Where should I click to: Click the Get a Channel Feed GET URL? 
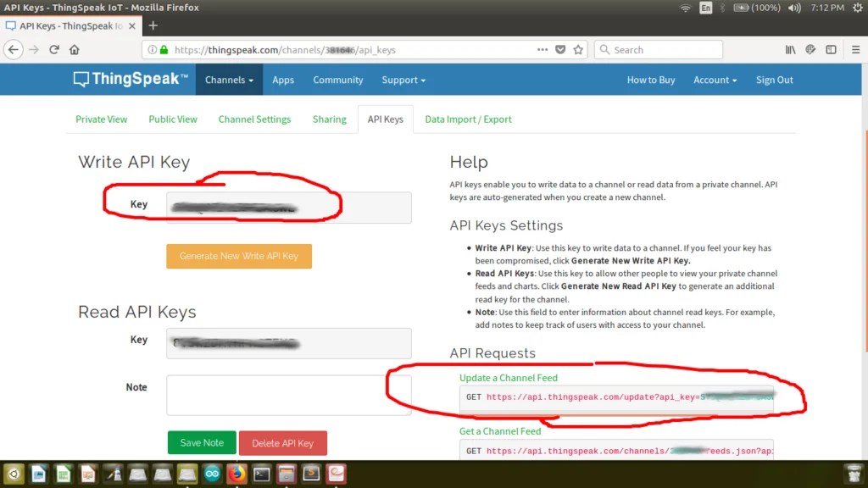coord(616,451)
